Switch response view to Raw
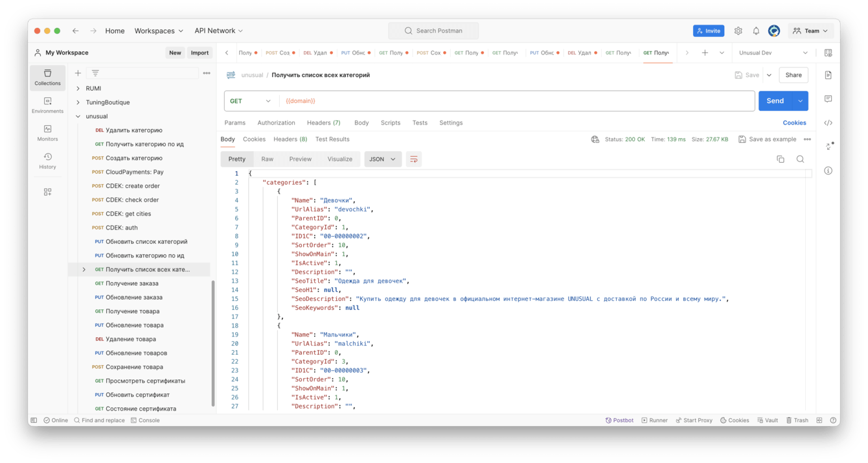 pos(267,159)
